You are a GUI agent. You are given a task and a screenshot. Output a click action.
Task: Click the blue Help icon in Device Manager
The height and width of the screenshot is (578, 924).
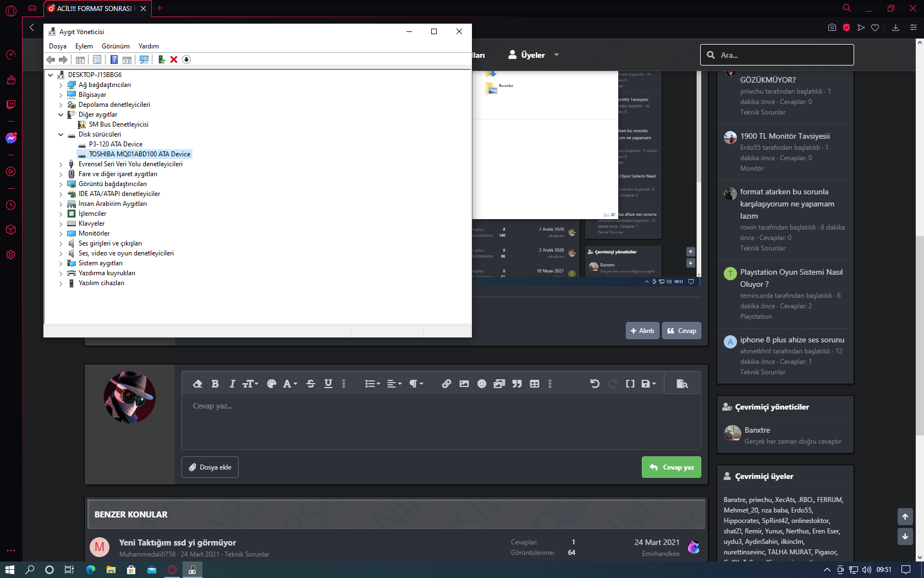(x=114, y=59)
